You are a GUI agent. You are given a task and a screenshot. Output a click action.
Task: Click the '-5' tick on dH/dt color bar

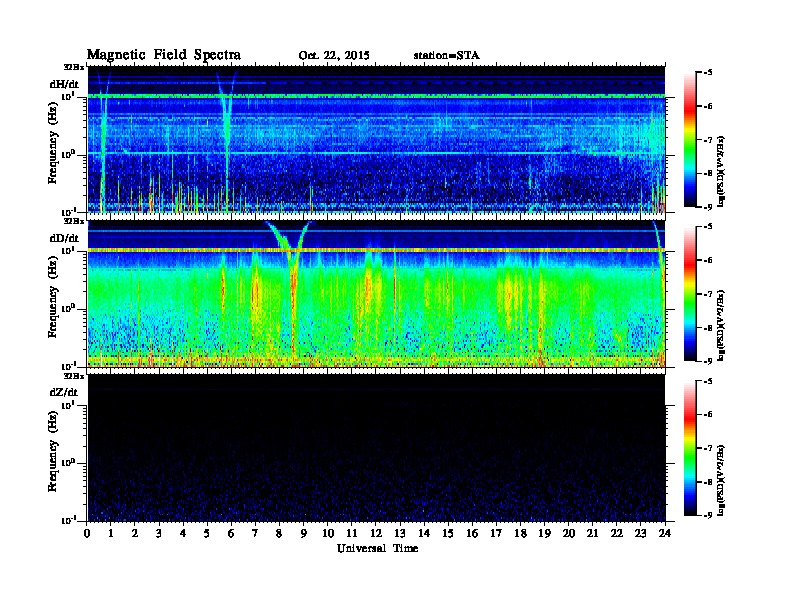point(708,73)
